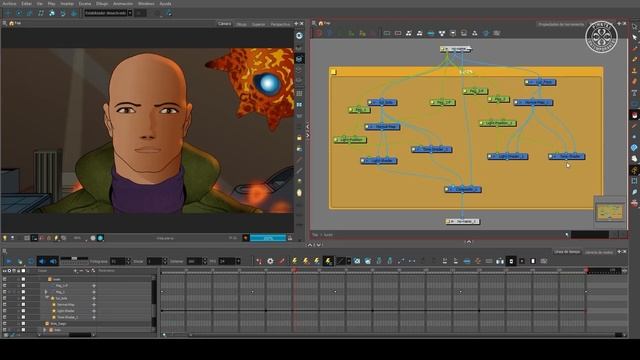The width and height of the screenshot is (640, 360).
Task: Switch to the Línea de tiempo tab
Action: (567, 252)
